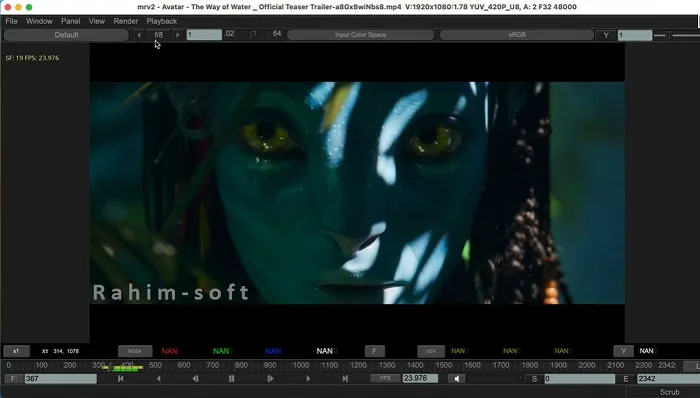
Task: Open the Y luminance dropdown in the pixel bar
Action: (x=623, y=351)
